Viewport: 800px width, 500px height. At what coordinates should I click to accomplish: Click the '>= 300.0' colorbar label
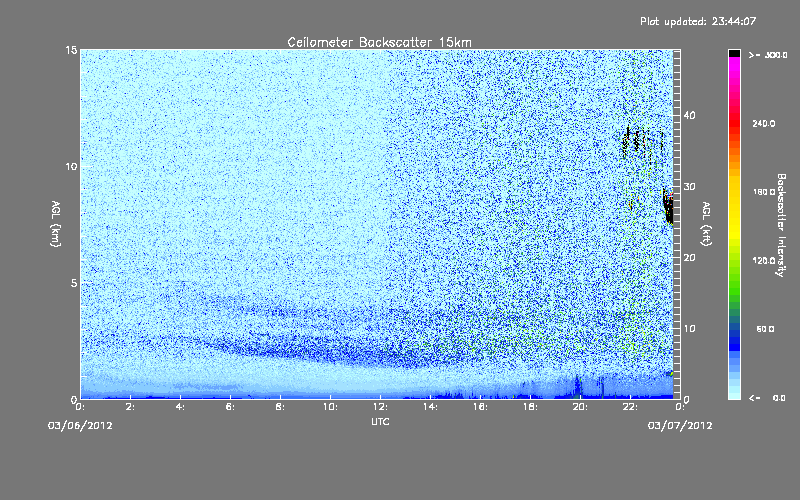click(x=768, y=55)
